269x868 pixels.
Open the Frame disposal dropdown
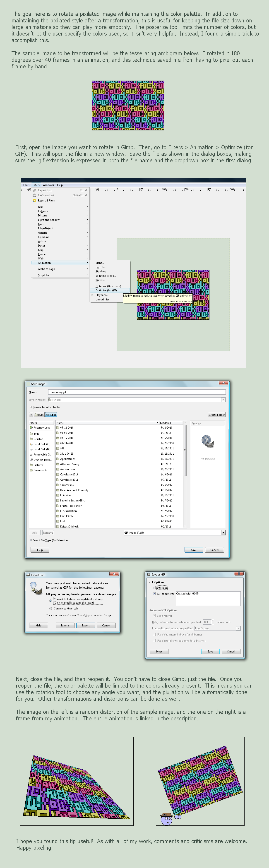pyautogui.click(x=238, y=628)
